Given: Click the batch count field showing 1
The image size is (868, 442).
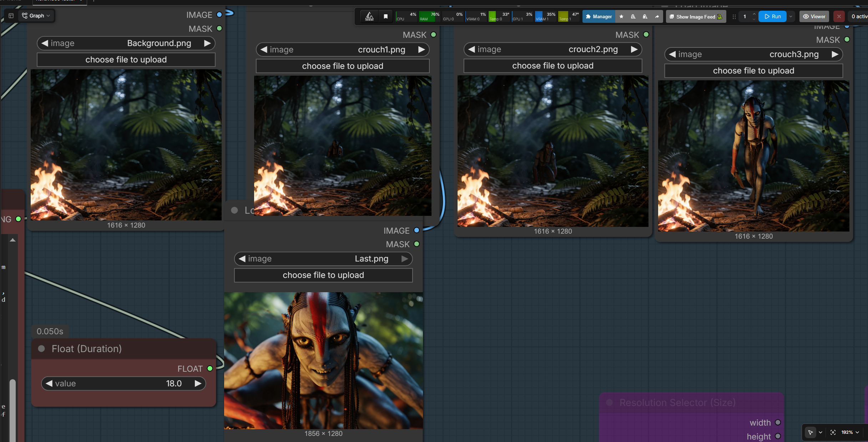Looking at the screenshot, I should click(745, 16).
